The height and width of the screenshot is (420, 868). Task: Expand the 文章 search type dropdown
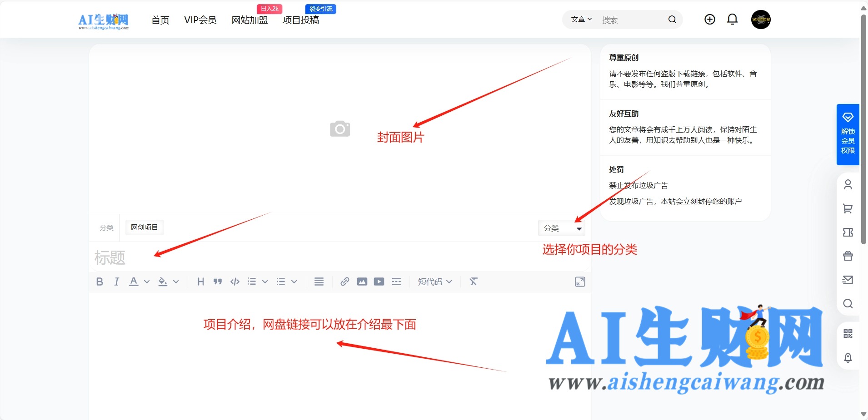click(580, 20)
